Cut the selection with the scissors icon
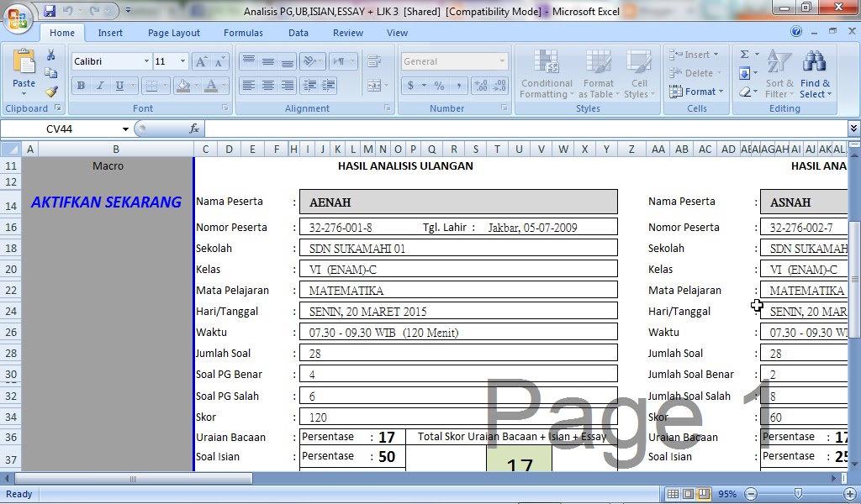861x504 pixels. [x=51, y=55]
